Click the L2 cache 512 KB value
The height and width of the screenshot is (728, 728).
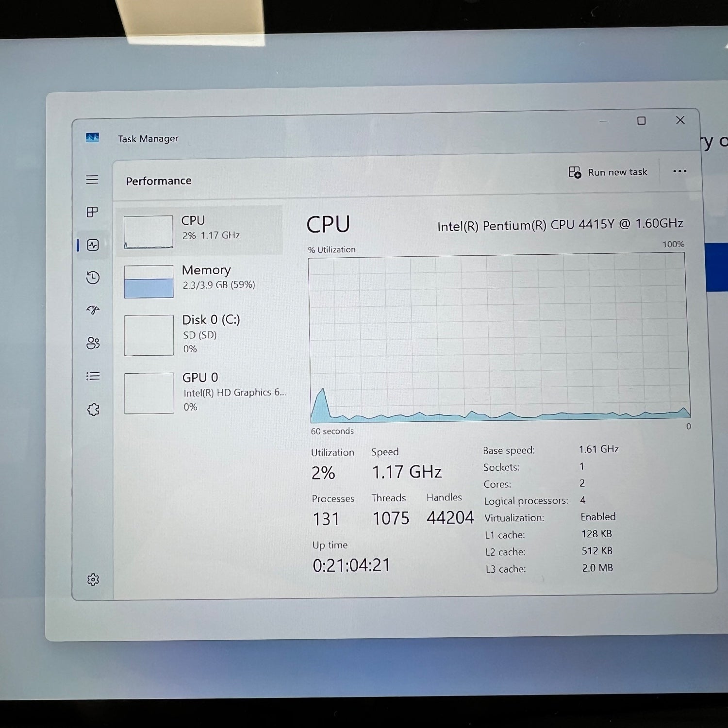tap(597, 551)
